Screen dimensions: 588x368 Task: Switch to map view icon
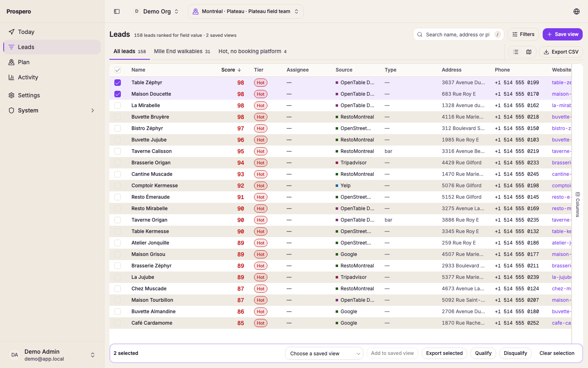tap(529, 52)
